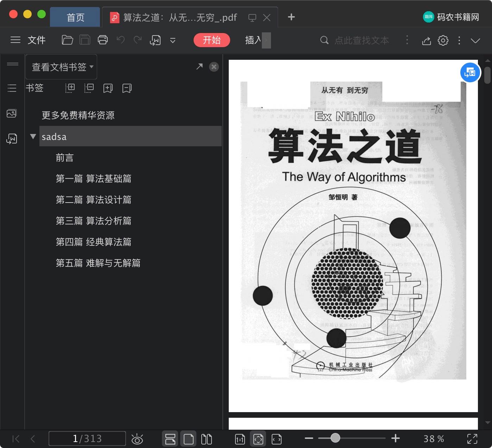Click the 点此查找文本 search field
492x448 pixels.
point(362,40)
